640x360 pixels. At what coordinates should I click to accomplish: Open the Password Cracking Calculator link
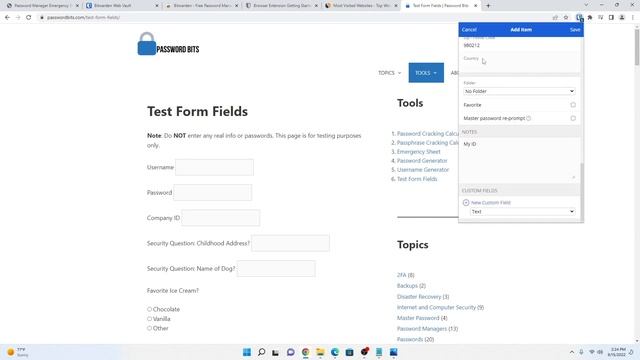coord(428,133)
